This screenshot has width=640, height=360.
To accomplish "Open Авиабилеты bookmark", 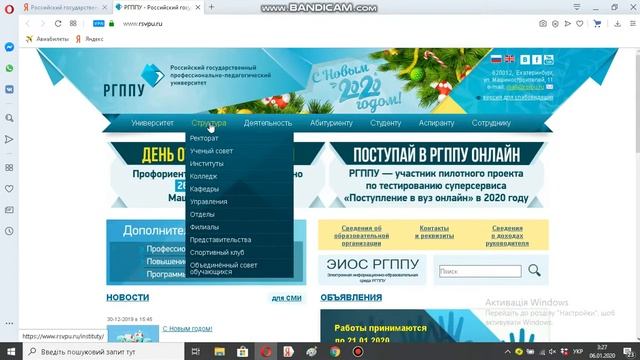I will click(47, 39).
